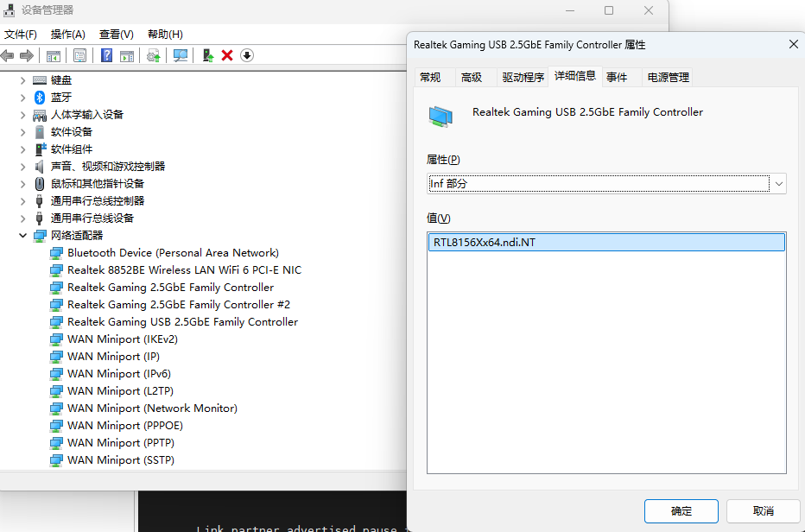
Task: Expand the 人体学输入设备 node
Action: 22,115
